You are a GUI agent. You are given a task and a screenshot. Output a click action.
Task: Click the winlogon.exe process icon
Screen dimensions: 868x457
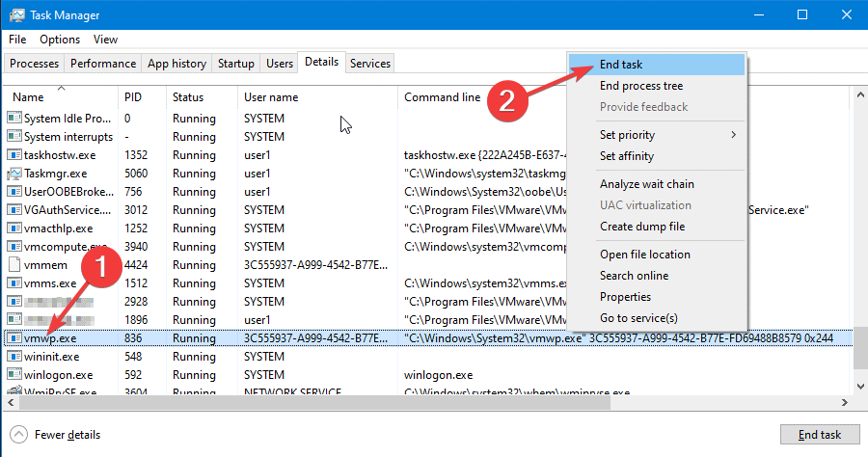[14, 374]
